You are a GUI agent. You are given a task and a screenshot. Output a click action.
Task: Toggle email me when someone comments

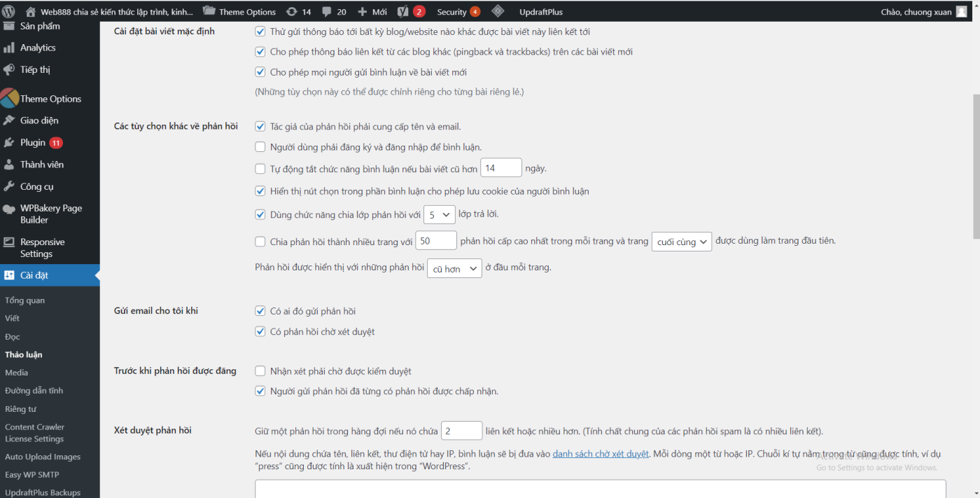coord(260,311)
